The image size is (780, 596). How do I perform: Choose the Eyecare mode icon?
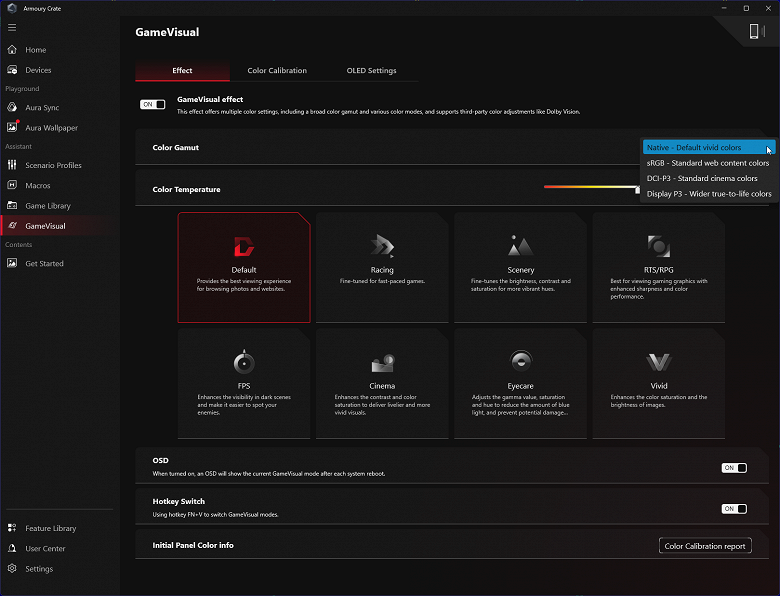[520, 362]
